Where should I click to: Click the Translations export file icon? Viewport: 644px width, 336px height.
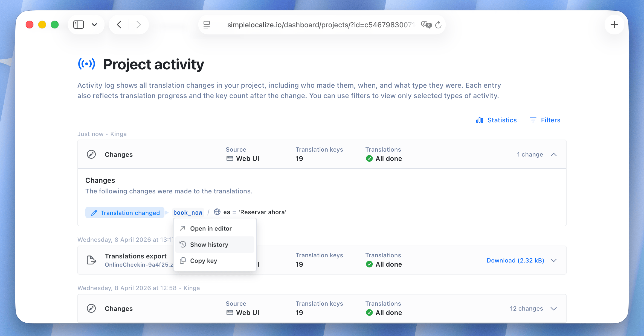[91, 260]
